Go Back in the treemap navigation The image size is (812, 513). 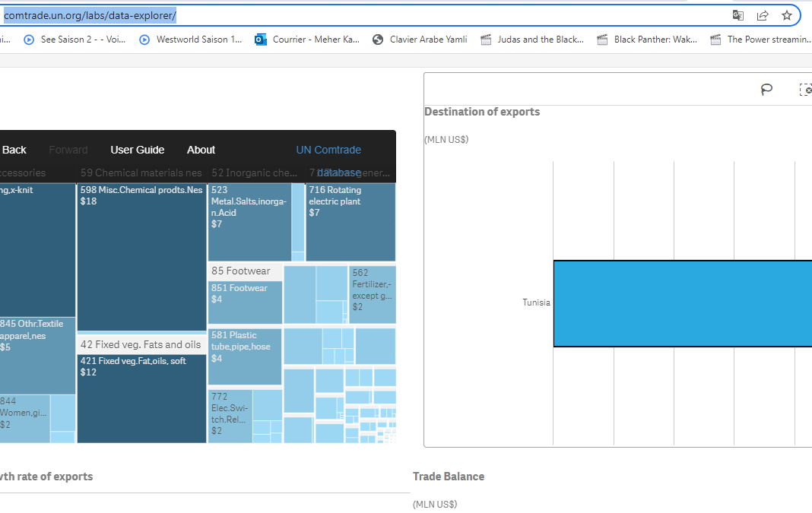14,150
